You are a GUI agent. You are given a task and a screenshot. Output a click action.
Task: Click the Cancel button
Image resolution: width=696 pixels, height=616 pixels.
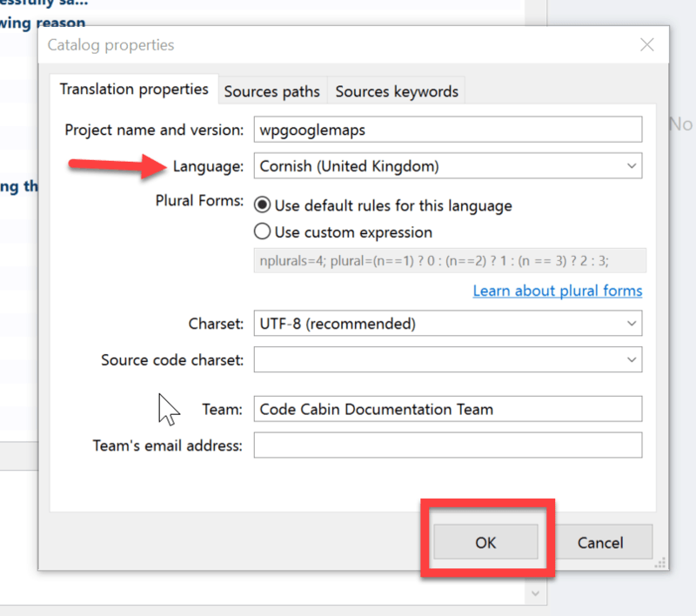(x=600, y=542)
